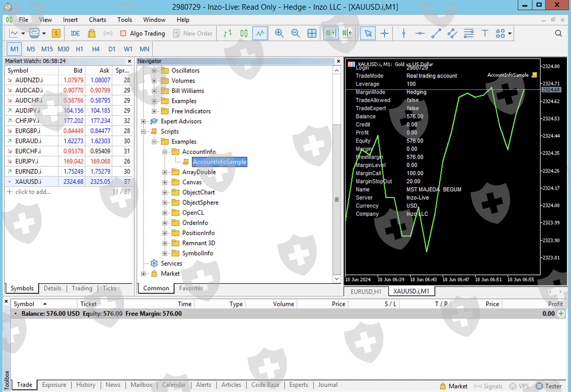Open the IDE MetaEditor button
The width and height of the screenshot is (571, 392).
[75, 33]
